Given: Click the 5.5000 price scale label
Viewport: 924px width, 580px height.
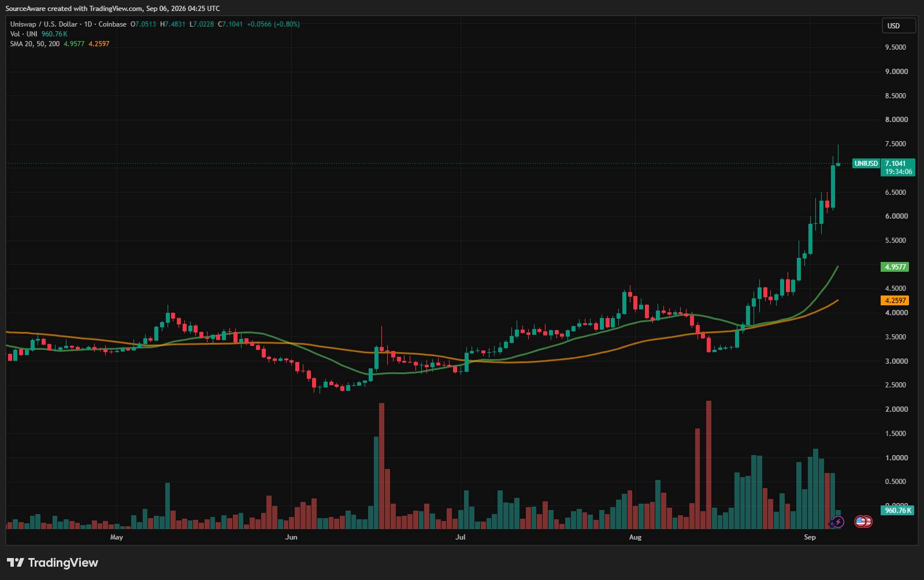Looking at the screenshot, I should point(896,241).
